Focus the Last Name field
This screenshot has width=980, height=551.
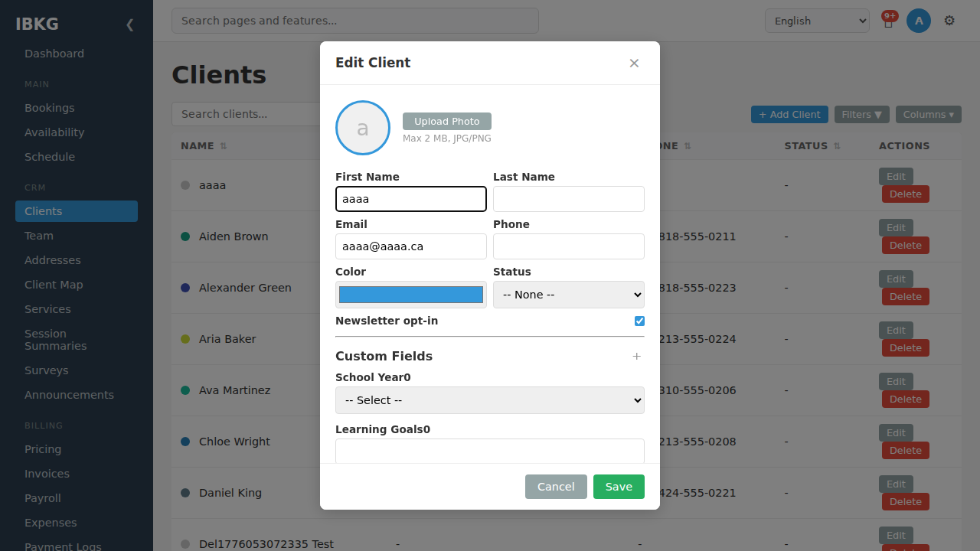[x=569, y=199]
